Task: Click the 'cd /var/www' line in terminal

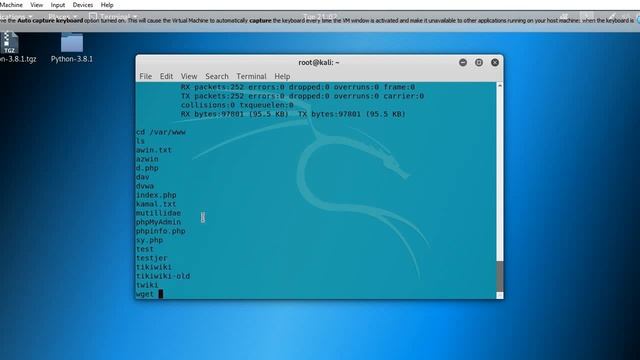Action: click(x=161, y=132)
